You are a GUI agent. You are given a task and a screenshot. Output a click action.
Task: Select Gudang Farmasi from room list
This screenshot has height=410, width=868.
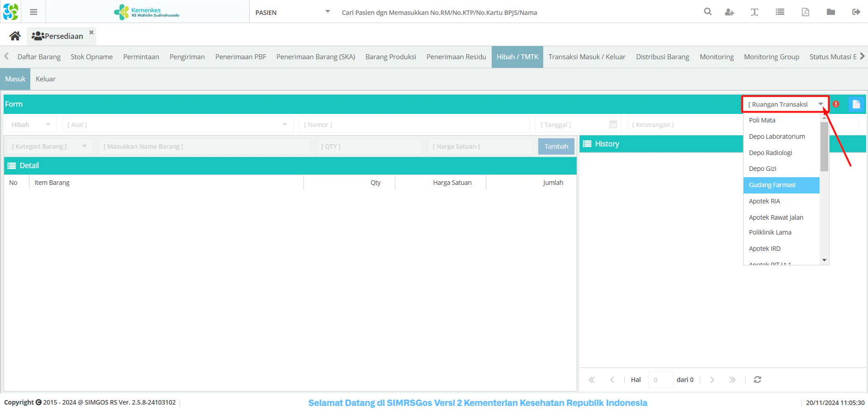point(781,185)
